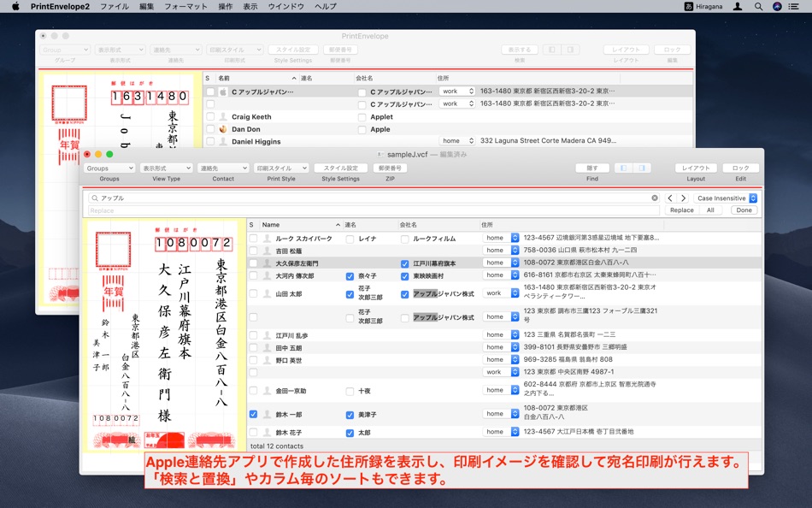Change address type for 吉田 松蔭
The height and width of the screenshot is (508, 812).
coord(500,250)
